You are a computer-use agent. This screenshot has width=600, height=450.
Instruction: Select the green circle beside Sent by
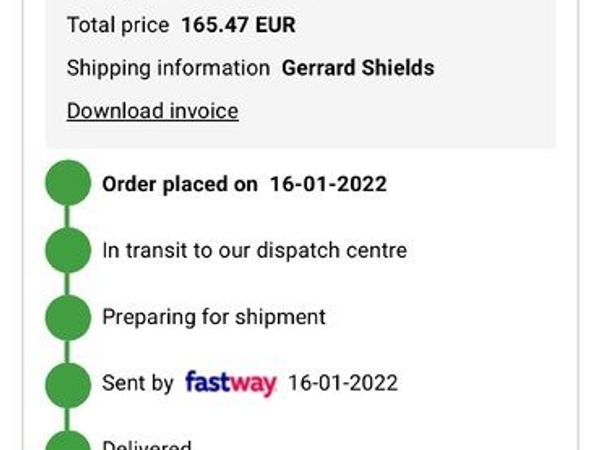[68, 383]
